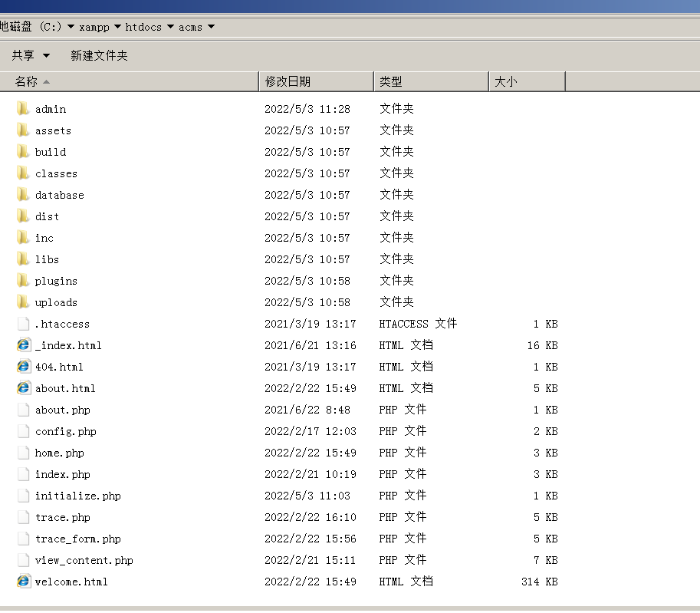700x613 pixels.
Task: Select the classes folder icon
Action: (x=23, y=173)
